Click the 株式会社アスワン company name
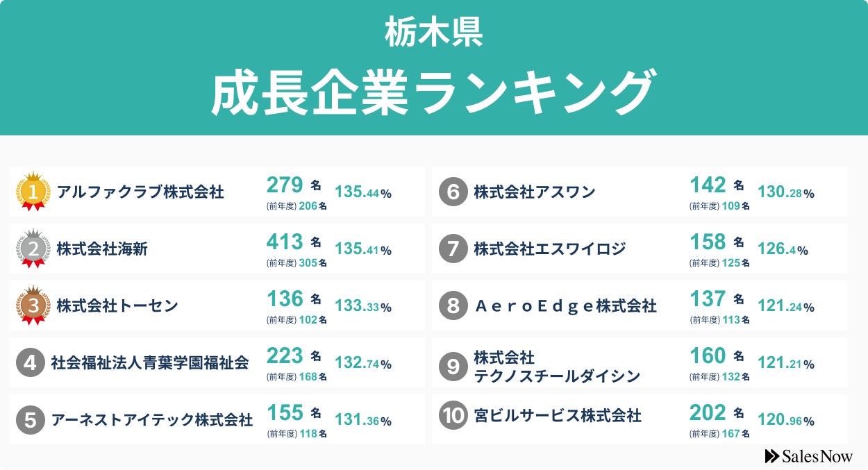This screenshot has width=868, height=470. (535, 192)
